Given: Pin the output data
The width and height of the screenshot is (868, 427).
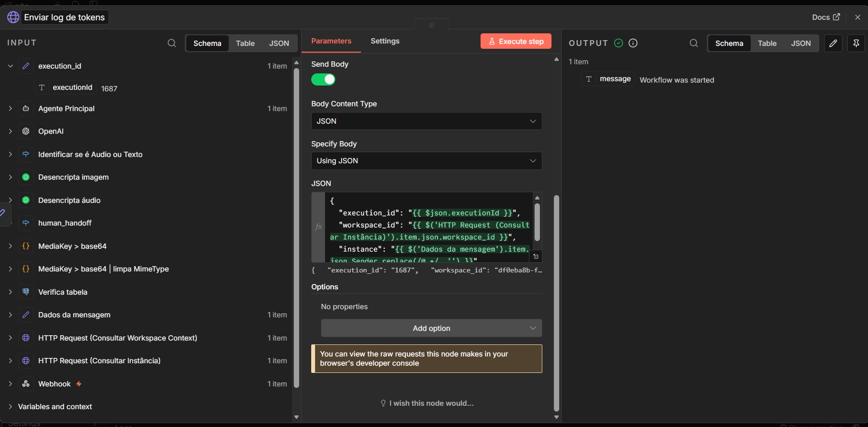Looking at the screenshot, I should [x=856, y=43].
